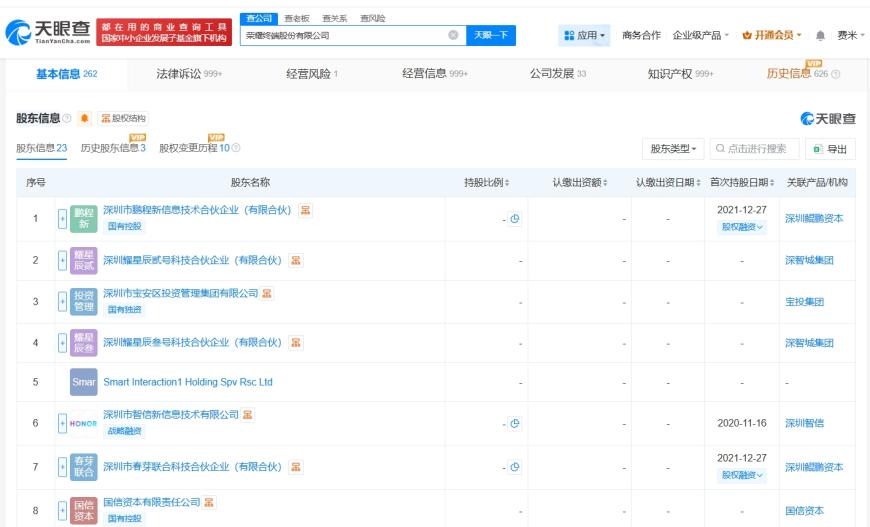Expand row 3 深圳市宝安区投资管理集团 details
This screenshot has height=527, width=870.
(x=61, y=301)
